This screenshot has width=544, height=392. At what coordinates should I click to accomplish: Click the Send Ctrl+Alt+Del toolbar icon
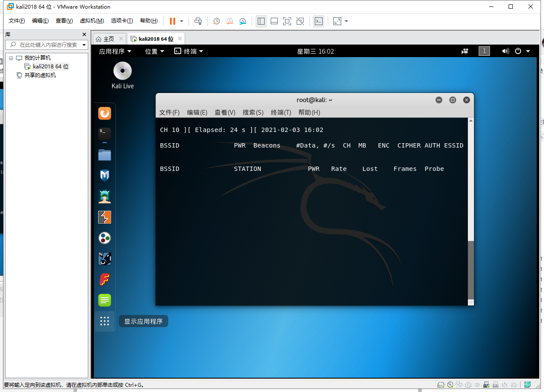pos(198,21)
